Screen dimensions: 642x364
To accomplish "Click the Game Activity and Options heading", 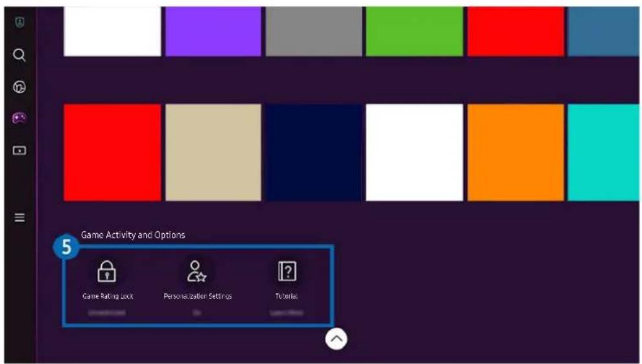I will pos(133,235).
